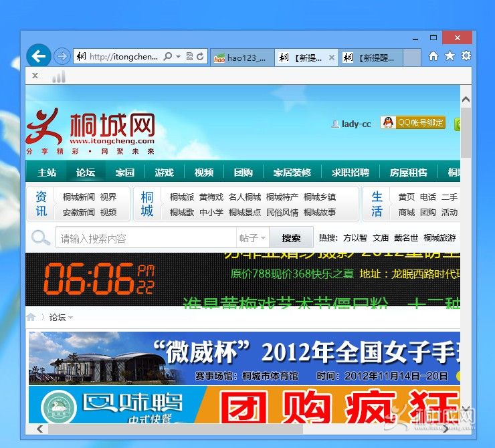Viewport: 495px width, 448px height.
Task: Open Favorites star icon
Action: click(450, 56)
